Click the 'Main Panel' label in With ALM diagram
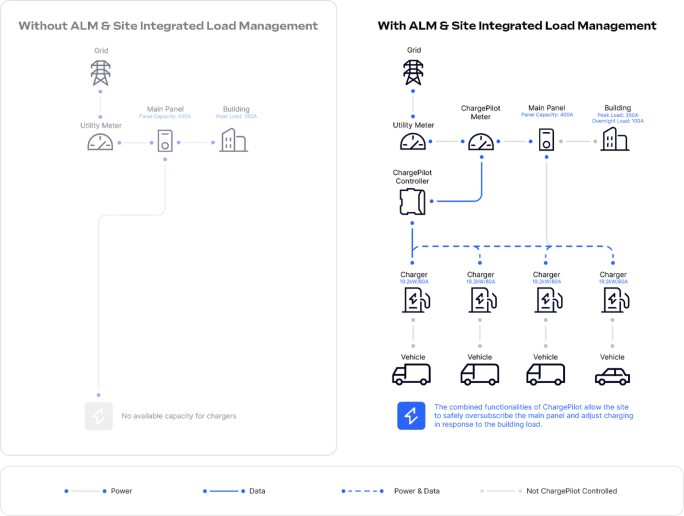Image resolution: width=684 pixels, height=516 pixels. tap(547, 108)
